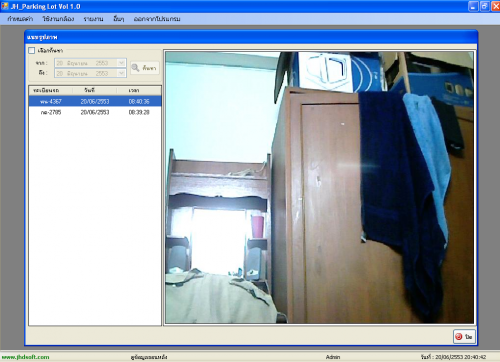Restore down the main application window
Screen dimensions: 500x362
484,6
